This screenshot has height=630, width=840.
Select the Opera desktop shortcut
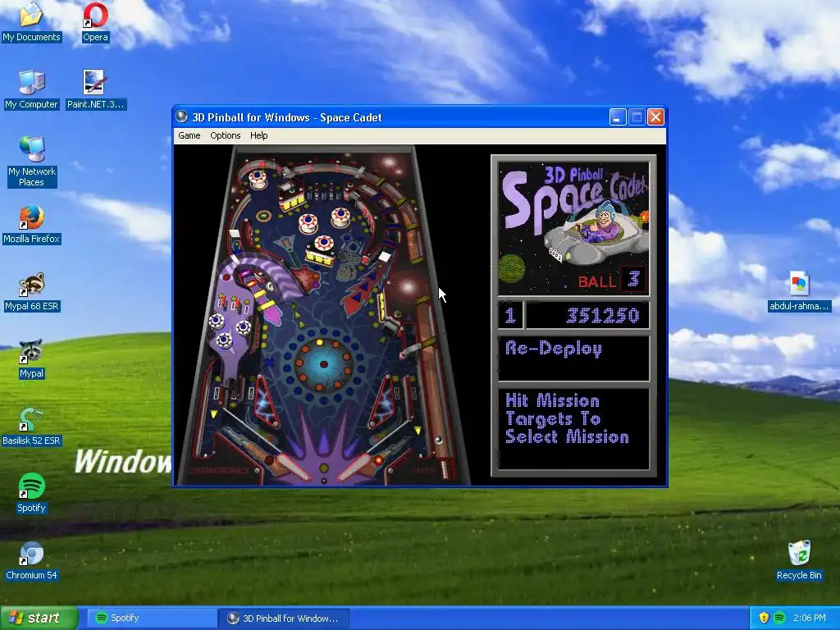95,22
